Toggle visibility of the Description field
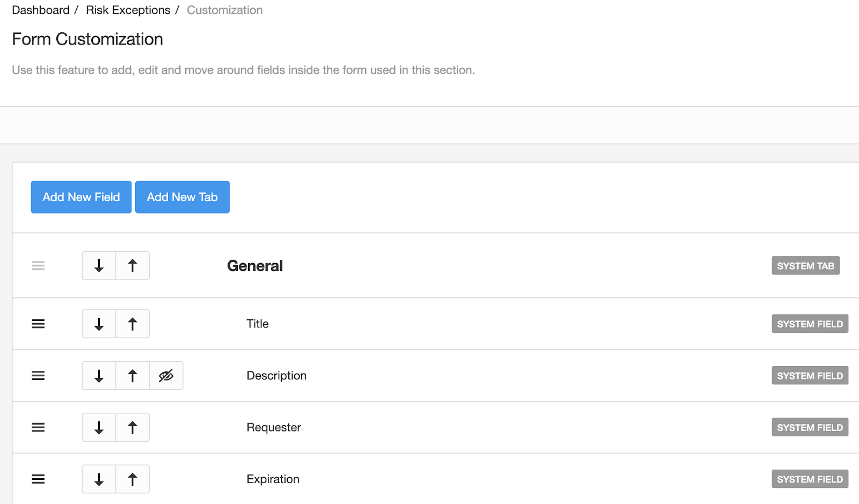 pos(166,376)
